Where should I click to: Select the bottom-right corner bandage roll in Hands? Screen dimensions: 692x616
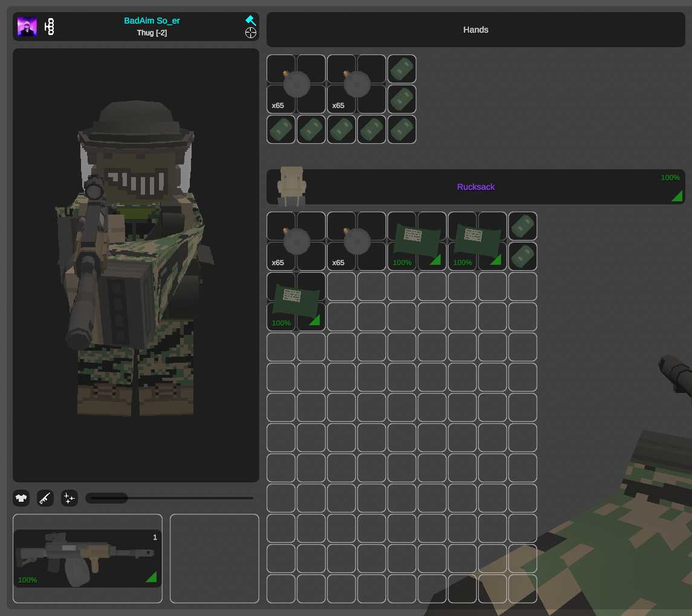[x=402, y=129]
